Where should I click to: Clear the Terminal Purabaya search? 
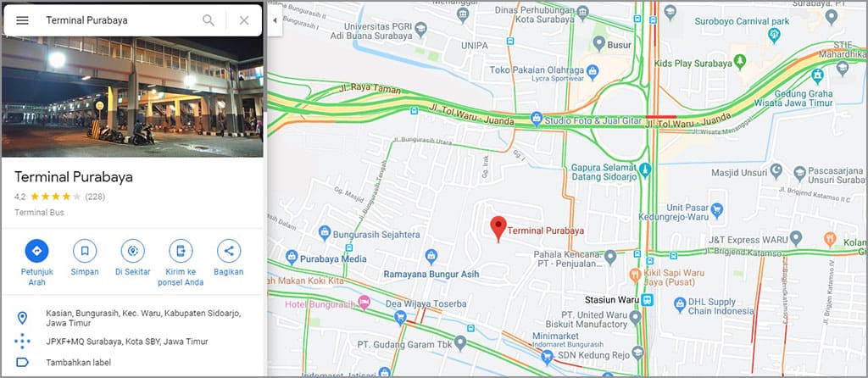(x=244, y=20)
